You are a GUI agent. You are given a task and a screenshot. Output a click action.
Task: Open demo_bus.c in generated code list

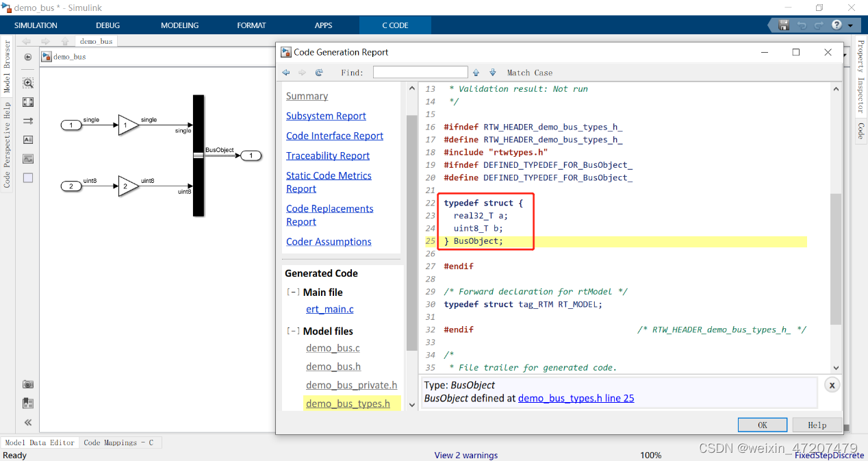pos(333,348)
